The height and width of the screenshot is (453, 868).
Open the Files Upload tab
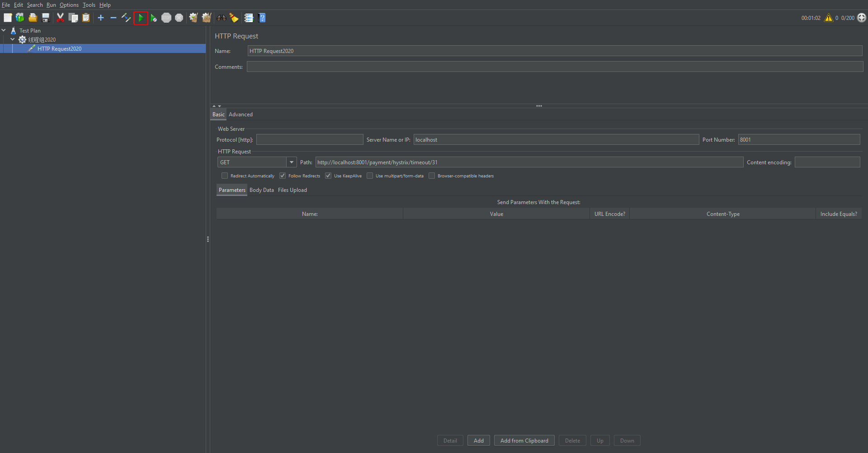click(x=292, y=190)
